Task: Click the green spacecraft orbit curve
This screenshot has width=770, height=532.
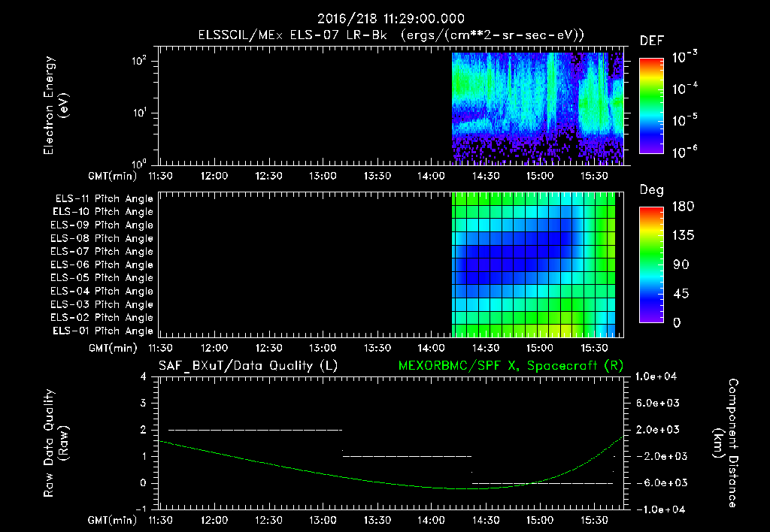Action: click(x=391, y=463)
